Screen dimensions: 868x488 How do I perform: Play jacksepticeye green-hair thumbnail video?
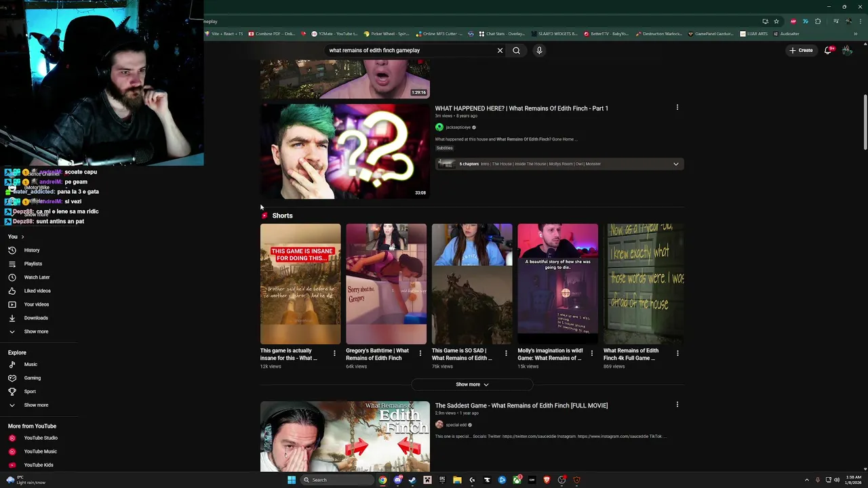[x=344, y=151]
